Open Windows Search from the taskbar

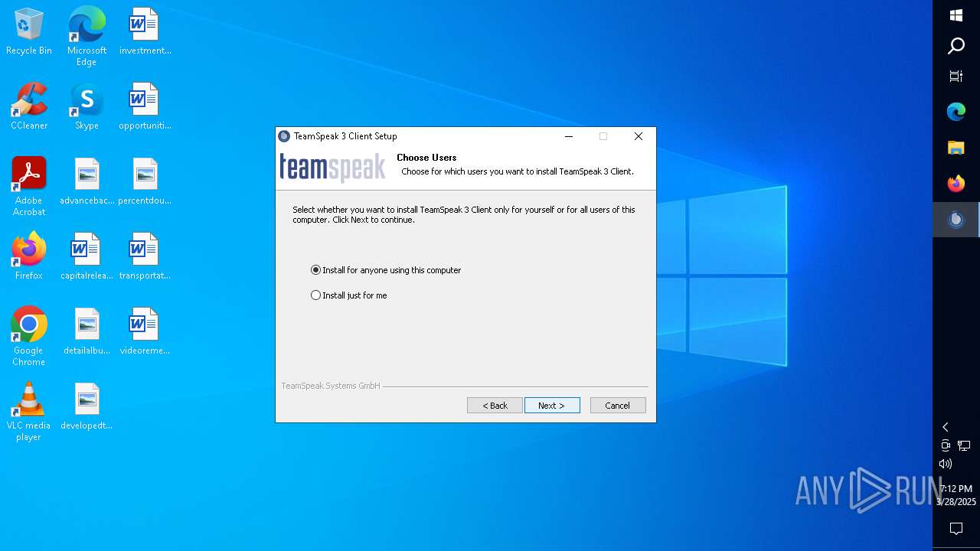(956, 47)
